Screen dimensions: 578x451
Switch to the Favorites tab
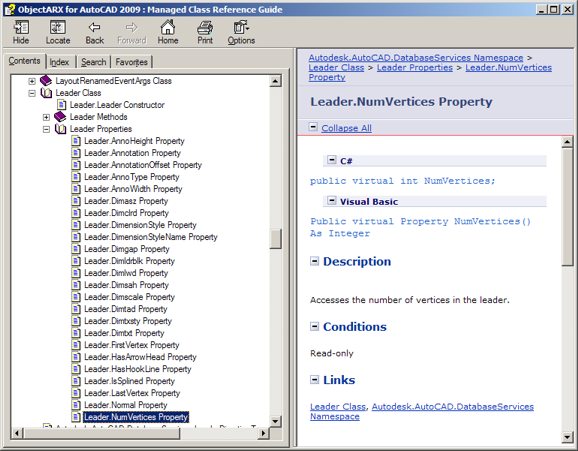click(132, 62)
